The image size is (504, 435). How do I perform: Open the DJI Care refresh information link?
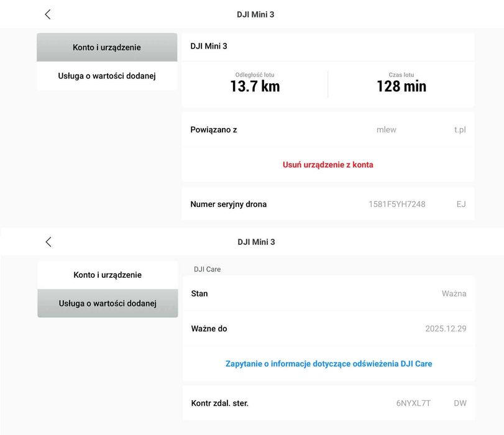coord(328,364)
